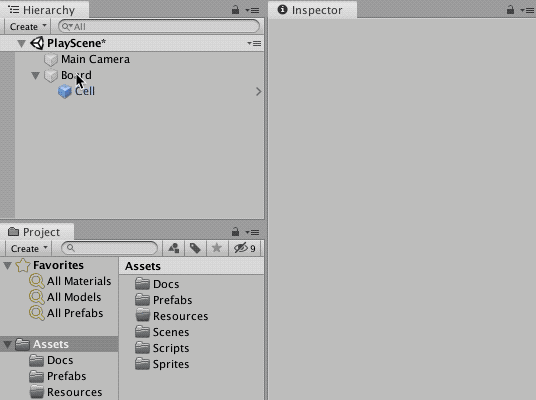
Task: Switch to the Inspector tab
Action: pyautogui.click(x=312, y=10)
